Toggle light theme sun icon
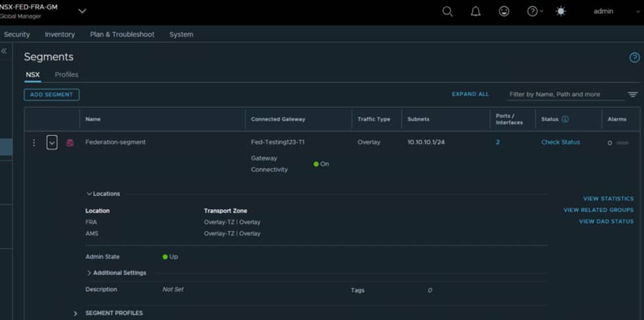 click(560, 12)
